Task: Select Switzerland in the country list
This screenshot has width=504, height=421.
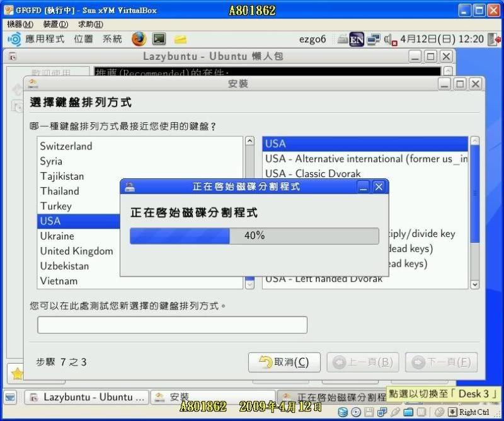Action: (140, 146)
